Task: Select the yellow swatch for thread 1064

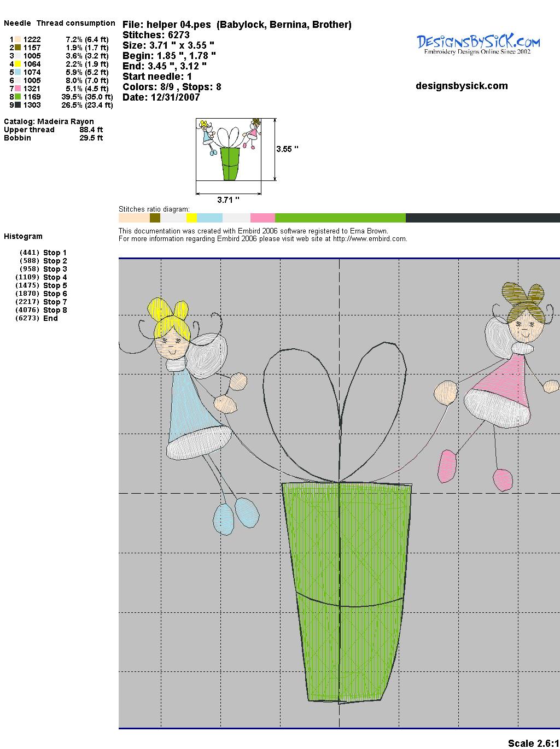Action: click(18, 64)
